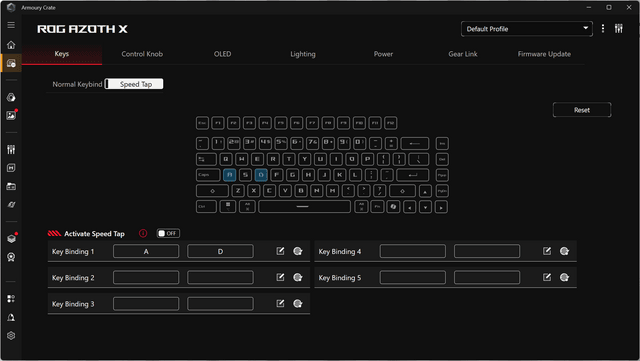Click the first Key Binding 1 field showing A
This screenshot has height=361, width=640.
pos(146,251)
